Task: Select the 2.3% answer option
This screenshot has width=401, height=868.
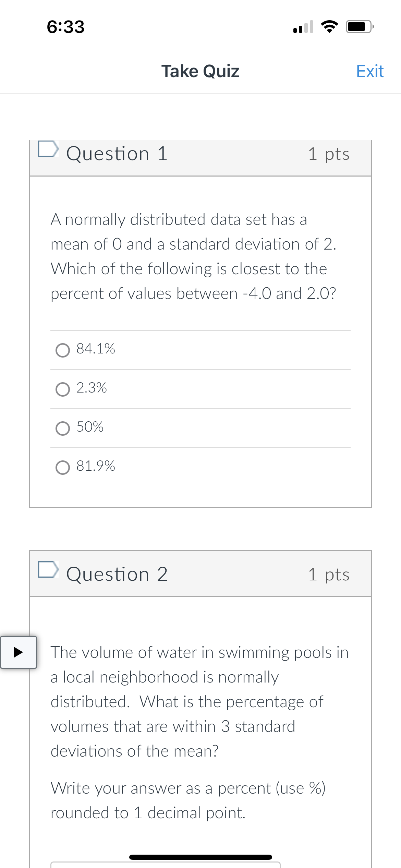Action: (x=63, y=389)
